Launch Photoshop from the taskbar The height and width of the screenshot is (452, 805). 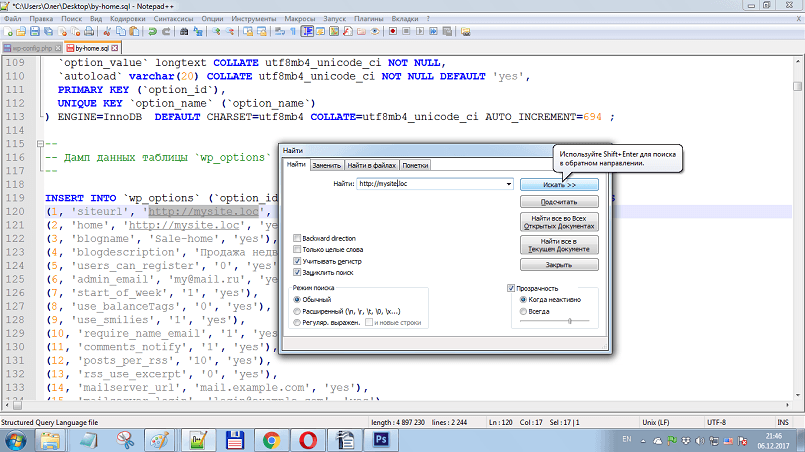[x=380, y=439]
